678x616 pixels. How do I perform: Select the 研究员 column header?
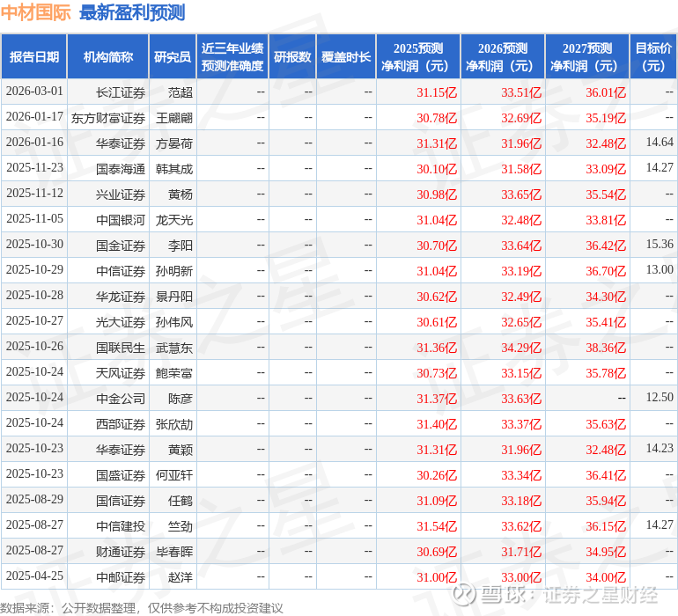point(173,57)
